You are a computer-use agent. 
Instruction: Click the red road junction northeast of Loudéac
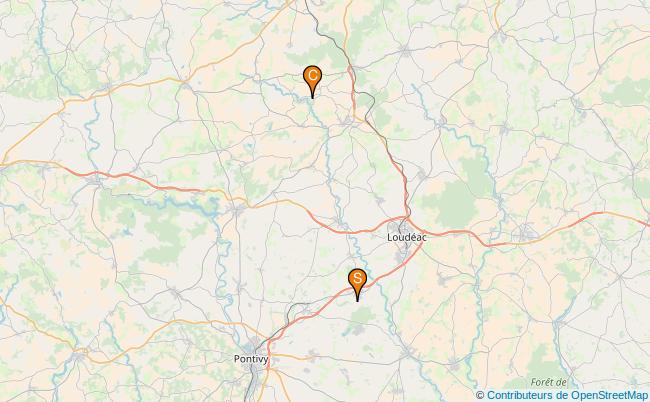click(408, 218)
